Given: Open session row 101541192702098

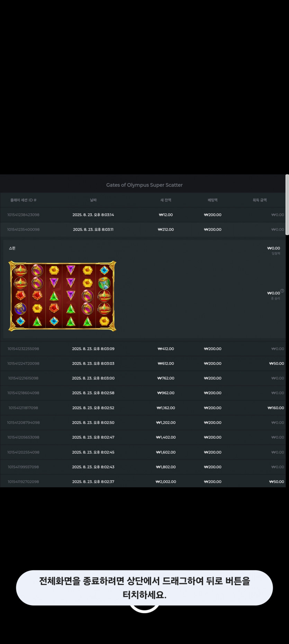Looking at the screenshot, I should pyautogui.click(x=143, y=481).
